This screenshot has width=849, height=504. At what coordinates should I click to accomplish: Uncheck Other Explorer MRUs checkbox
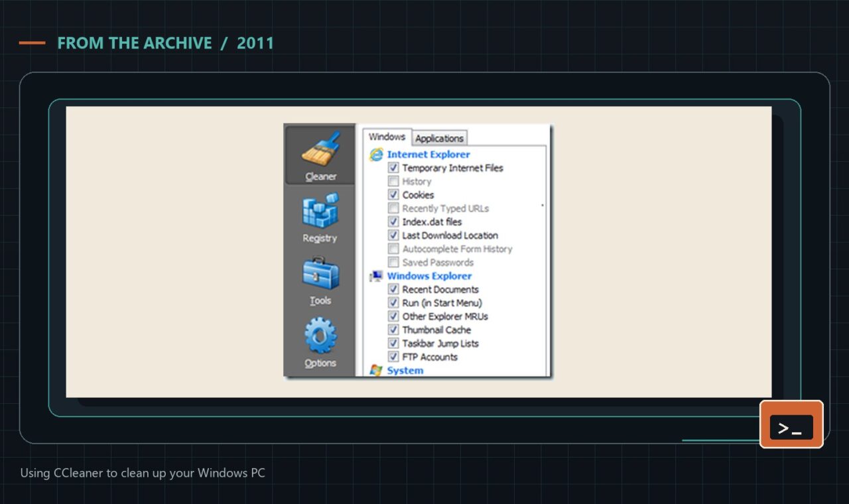pyautogui.click(x=393, y=316)
